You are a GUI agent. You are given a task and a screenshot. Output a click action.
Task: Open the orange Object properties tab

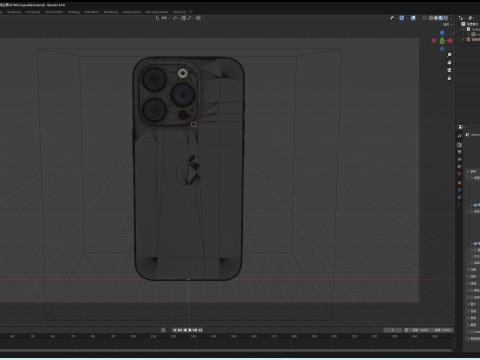tap(459, 183)
